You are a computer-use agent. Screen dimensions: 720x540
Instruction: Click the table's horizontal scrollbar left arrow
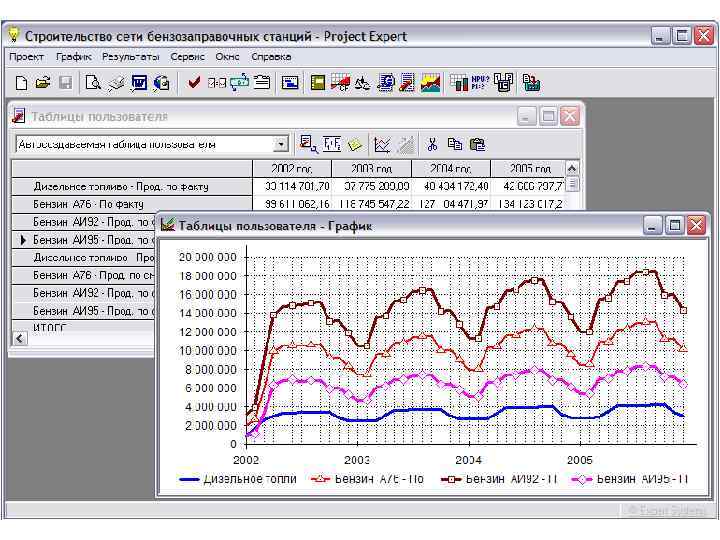pos(19,339)
